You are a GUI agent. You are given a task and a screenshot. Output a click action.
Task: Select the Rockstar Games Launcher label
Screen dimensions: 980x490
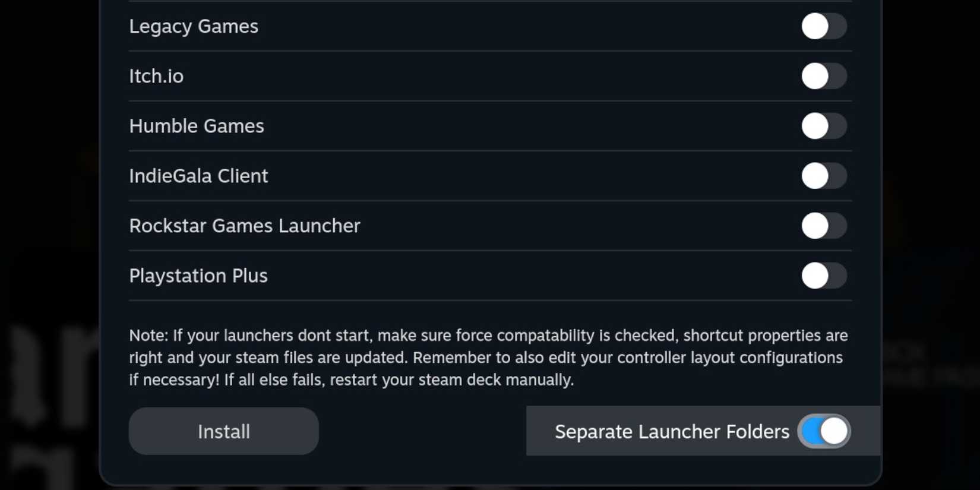245,226
